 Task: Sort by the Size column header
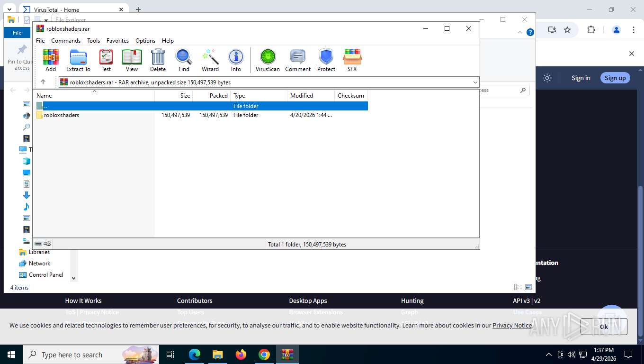(x=174, y=96)
